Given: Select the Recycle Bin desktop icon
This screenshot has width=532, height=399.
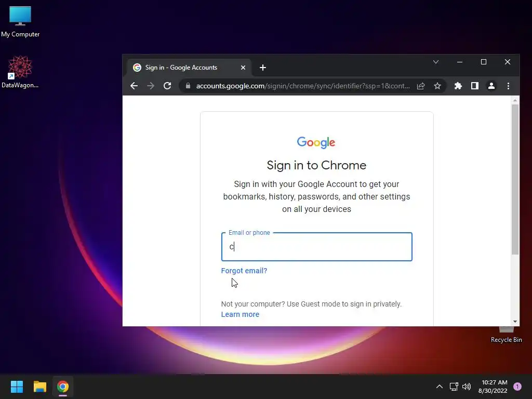Looking at the screenshot, I should (x=506, y=335).
